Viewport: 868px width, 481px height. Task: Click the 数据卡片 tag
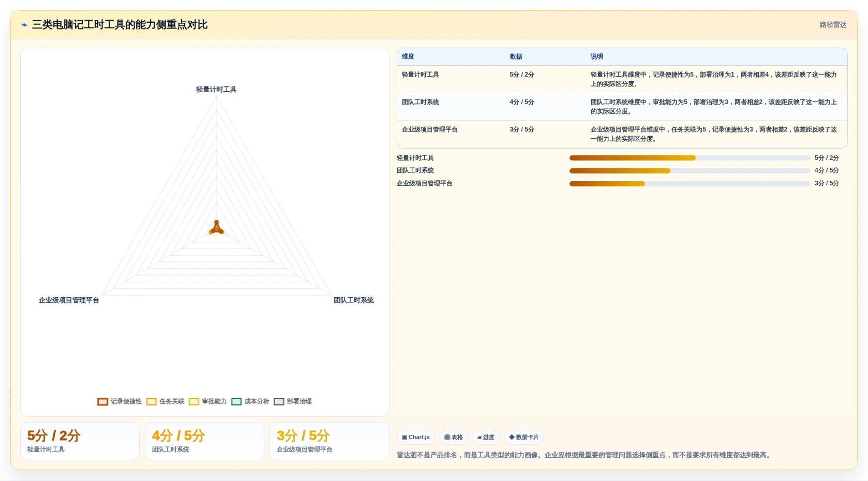pyautogui.click(x=524, y=438)
